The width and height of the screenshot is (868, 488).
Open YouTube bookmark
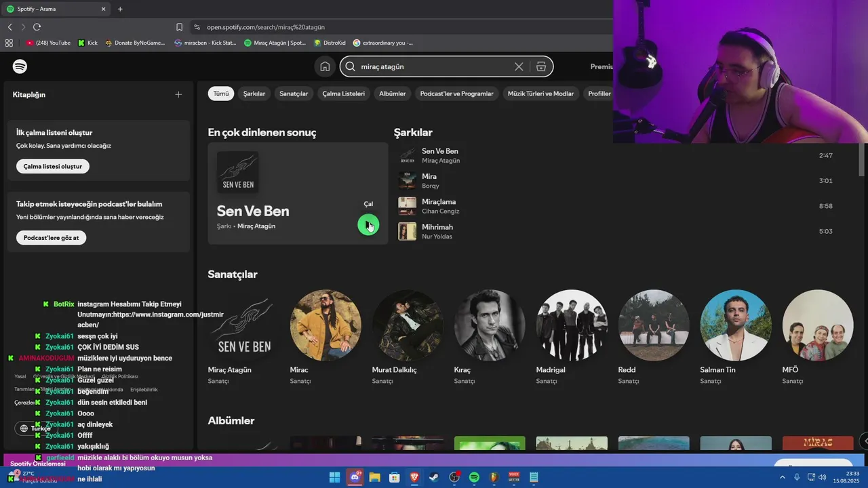click(48, 43)
